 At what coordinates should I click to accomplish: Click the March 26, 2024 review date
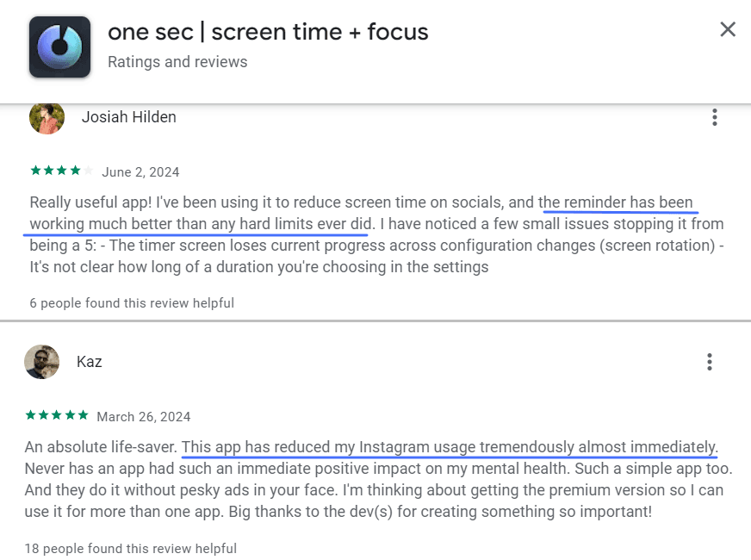(x=144, y=416)
